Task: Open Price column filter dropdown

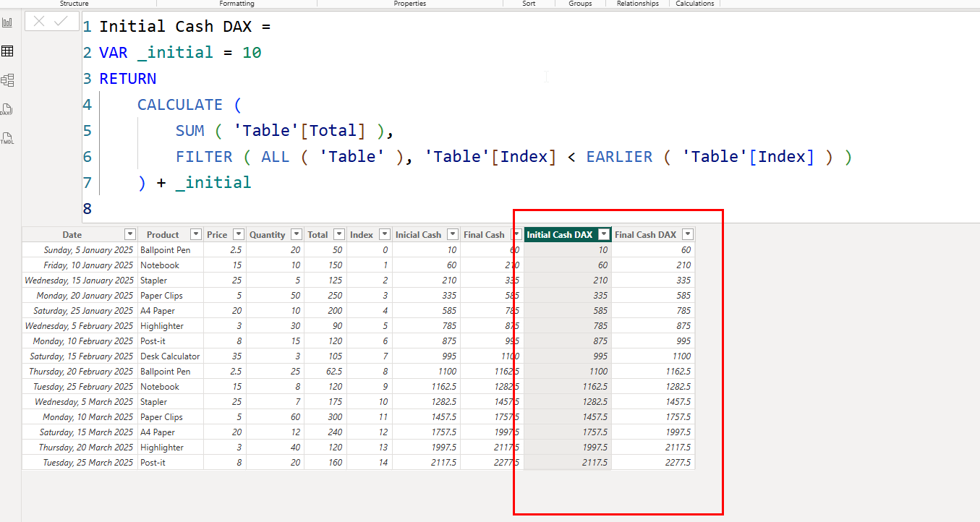Action: point(238,234)
